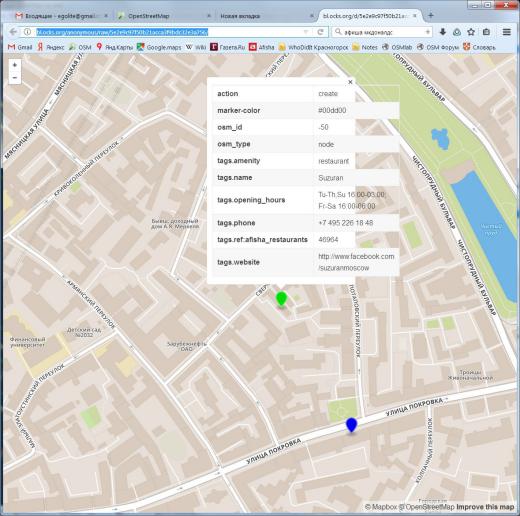The height and width of the screenshot is (516, 520).
Task: Zoom in on the map with plus button
Action: pos(14,65)
